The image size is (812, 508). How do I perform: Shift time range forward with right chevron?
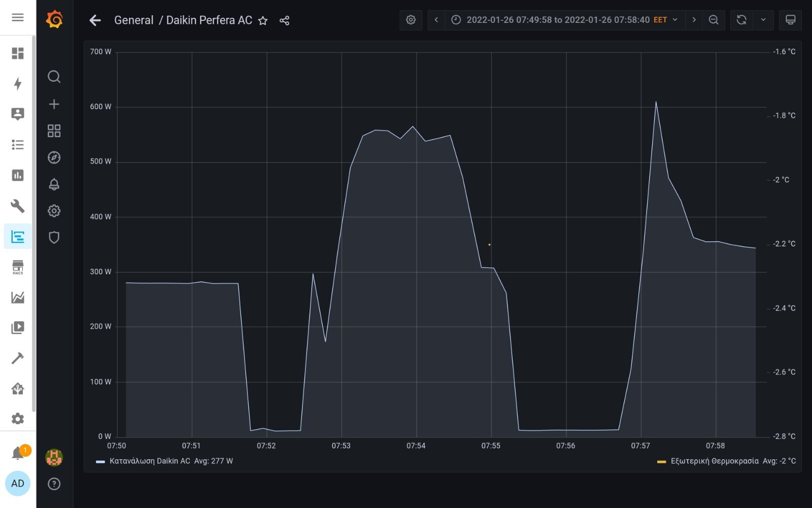tap(694, 20)
